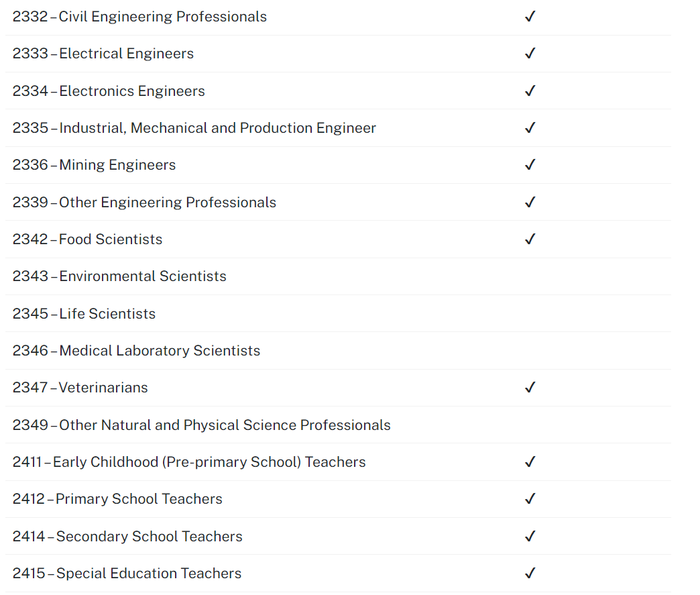700x595 pixels.
Task: Click the checkmark for Civil Engineering Professionals
Action: pyautogui.click(x=530, y=17)
